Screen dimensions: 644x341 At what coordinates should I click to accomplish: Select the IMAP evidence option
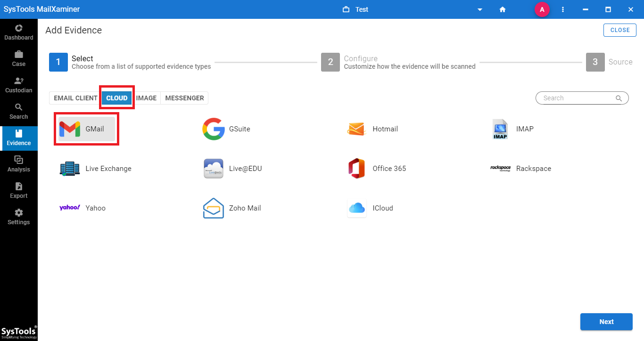513,129
